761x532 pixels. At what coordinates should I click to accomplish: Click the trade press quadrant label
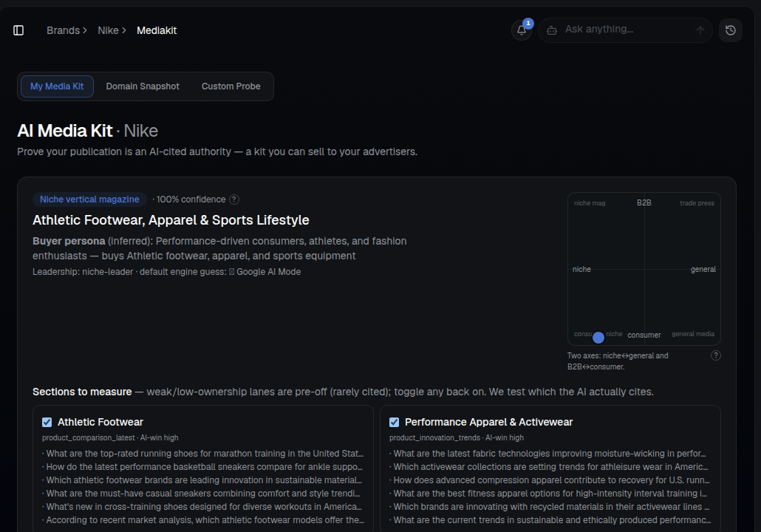697,203
